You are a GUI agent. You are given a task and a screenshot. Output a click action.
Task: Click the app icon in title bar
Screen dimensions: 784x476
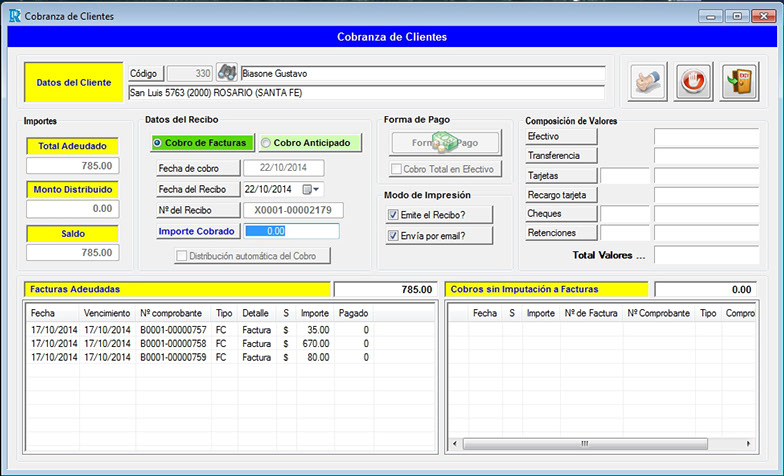pos(13,16)
